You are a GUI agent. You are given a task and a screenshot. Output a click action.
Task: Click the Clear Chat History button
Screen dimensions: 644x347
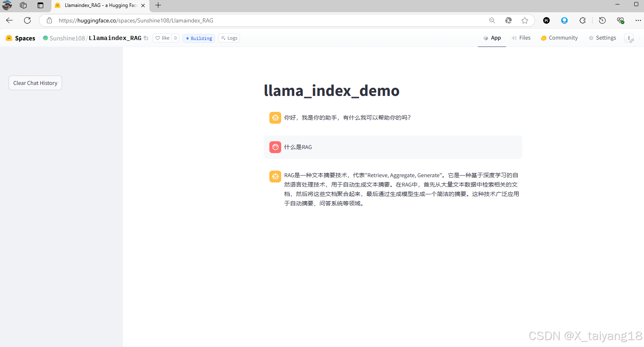(x=35, y=83)
